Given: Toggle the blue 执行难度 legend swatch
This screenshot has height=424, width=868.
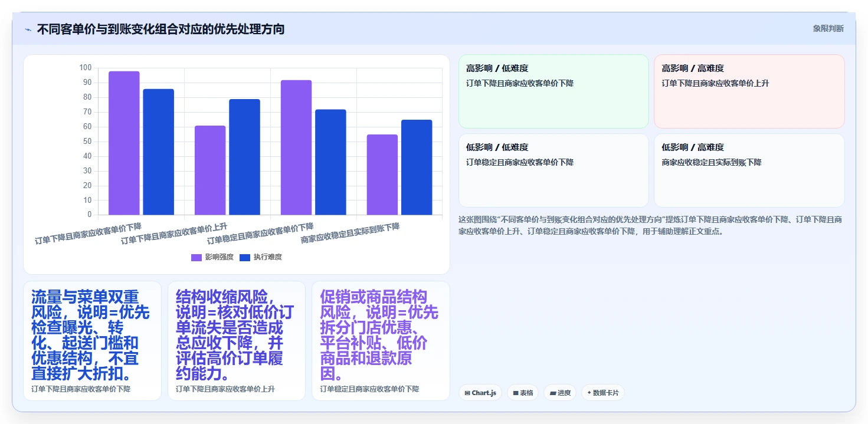Looking at the screenshot, I should pos(245,257).
